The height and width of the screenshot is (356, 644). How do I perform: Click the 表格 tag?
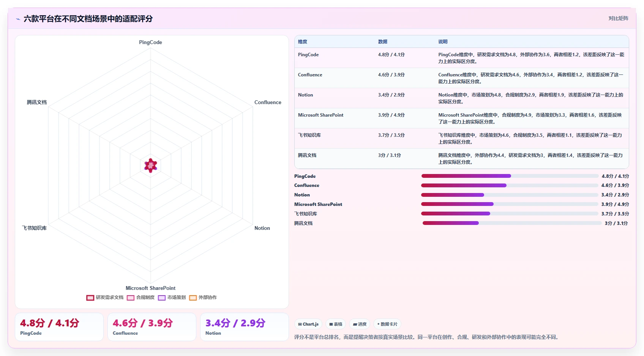pyautogui.click(x=336, y=324)
